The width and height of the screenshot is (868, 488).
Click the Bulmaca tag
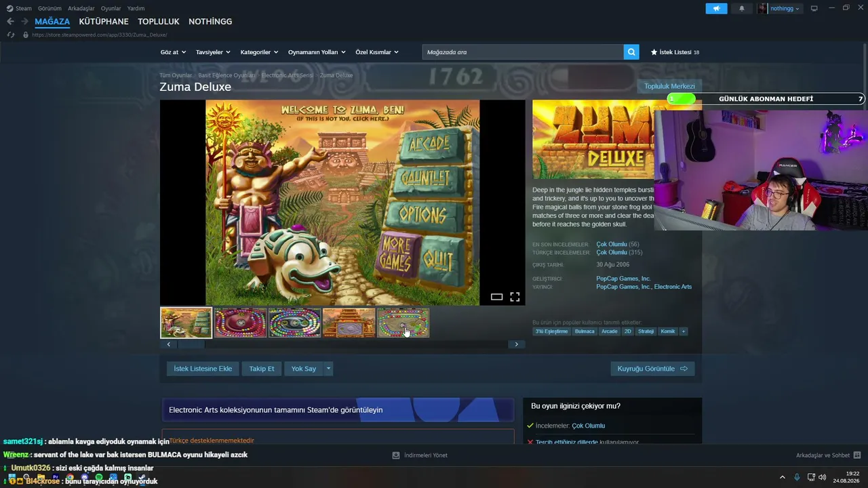(x=585, y=331)
